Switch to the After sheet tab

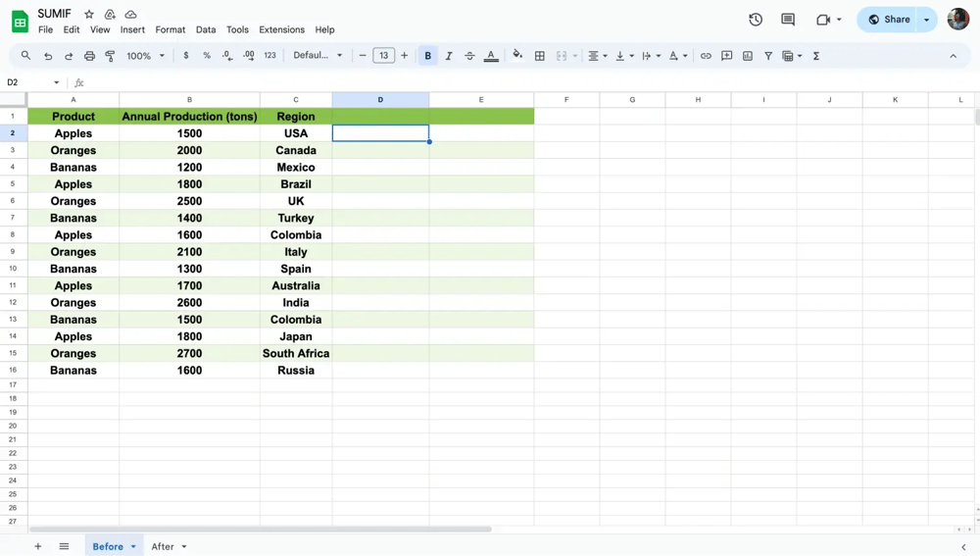(163, 546)
